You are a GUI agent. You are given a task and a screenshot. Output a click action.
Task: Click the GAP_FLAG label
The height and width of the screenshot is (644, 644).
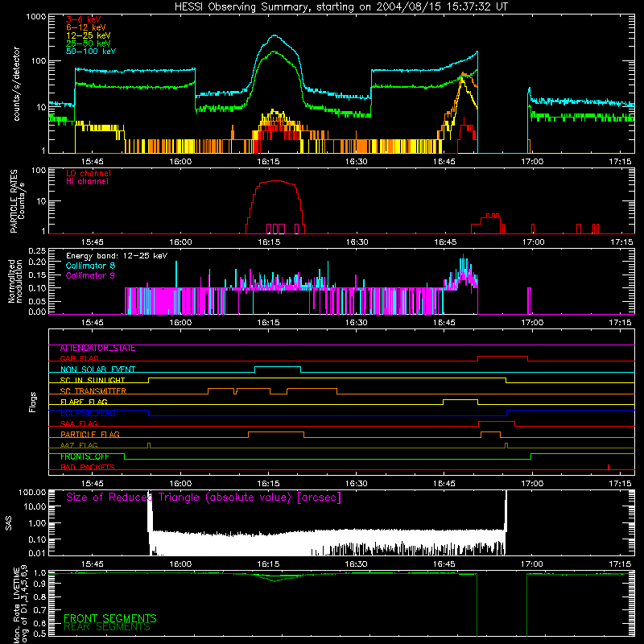[x=79, y=358]
